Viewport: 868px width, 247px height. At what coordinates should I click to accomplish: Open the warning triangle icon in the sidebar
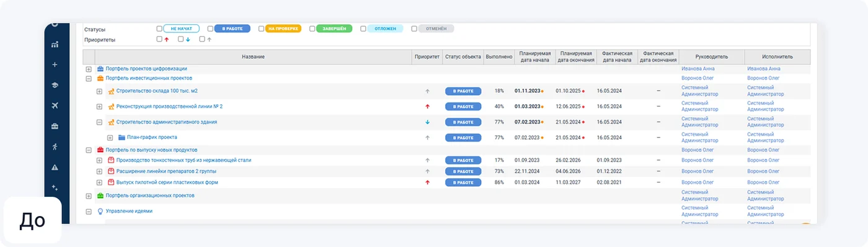(x=55, y=167)
